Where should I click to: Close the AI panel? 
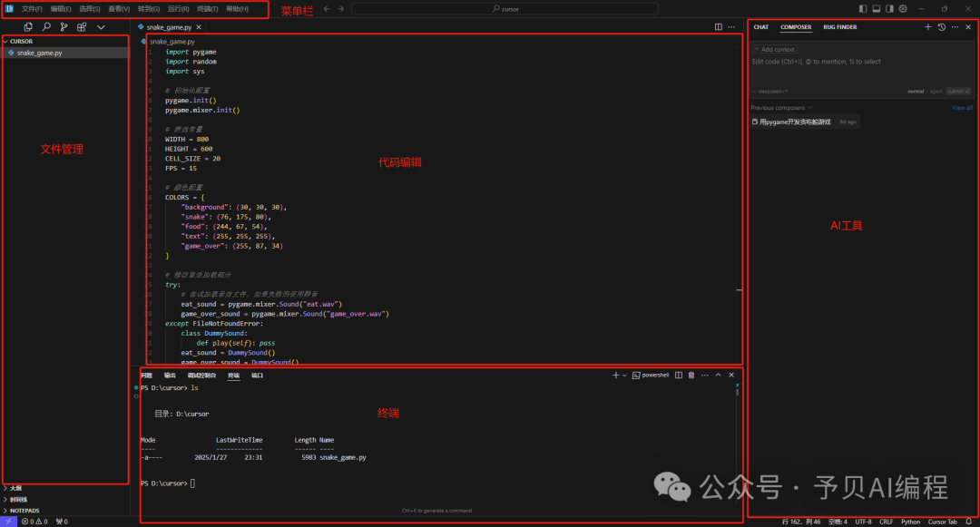click(968, 27)
